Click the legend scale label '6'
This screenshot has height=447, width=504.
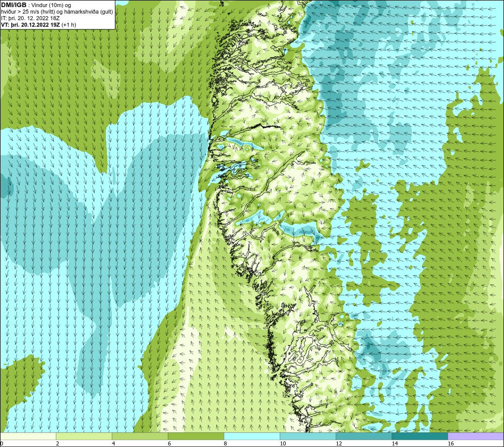[x=169, y=444]
